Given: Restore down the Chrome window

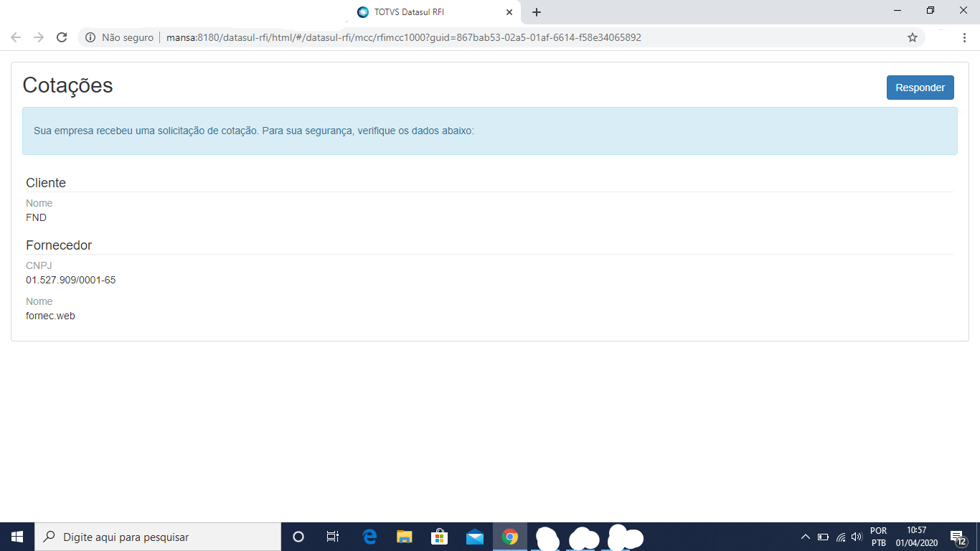Looking at the screenshot, I should pos(930,10).
